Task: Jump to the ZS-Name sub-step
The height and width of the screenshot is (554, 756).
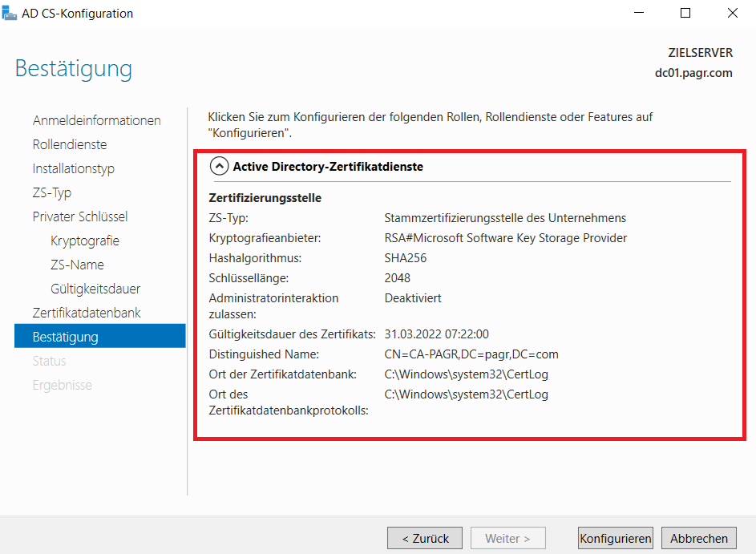Action: 77,265
